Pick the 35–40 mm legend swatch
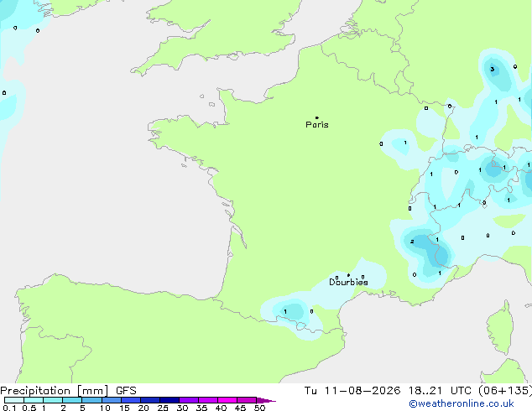532x411 pixels. coord(208,400)
